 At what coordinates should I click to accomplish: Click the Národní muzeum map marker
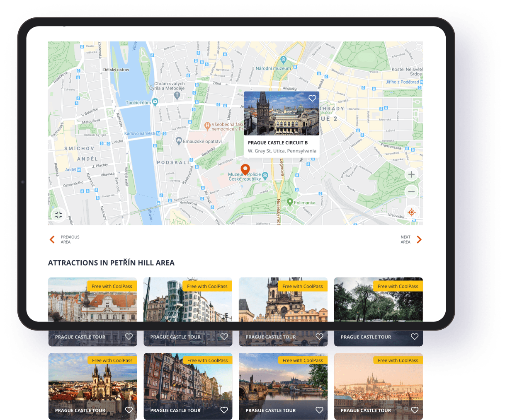click(x=283, y=60)
